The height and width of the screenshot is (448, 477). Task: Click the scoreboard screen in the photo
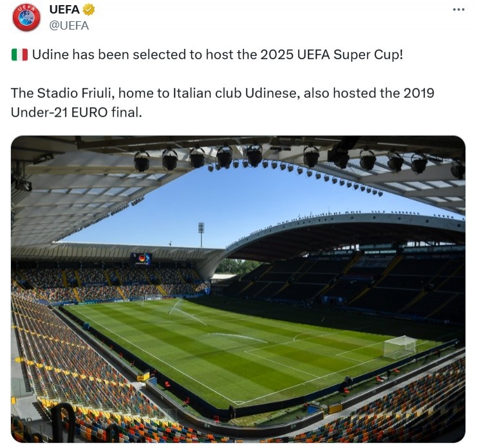click(141, 259)
